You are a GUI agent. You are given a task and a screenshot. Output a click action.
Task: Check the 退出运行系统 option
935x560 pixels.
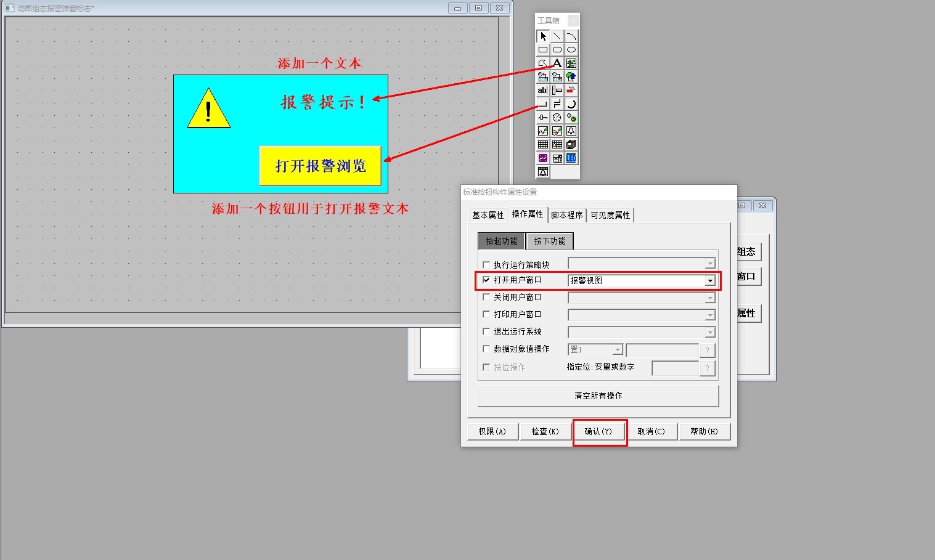[x=486, y=331]
